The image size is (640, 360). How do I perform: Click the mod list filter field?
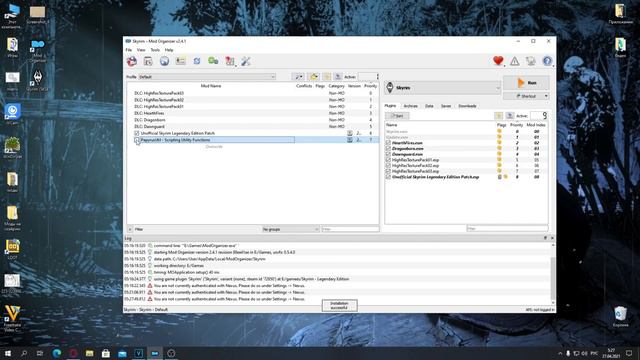[350, 229]
